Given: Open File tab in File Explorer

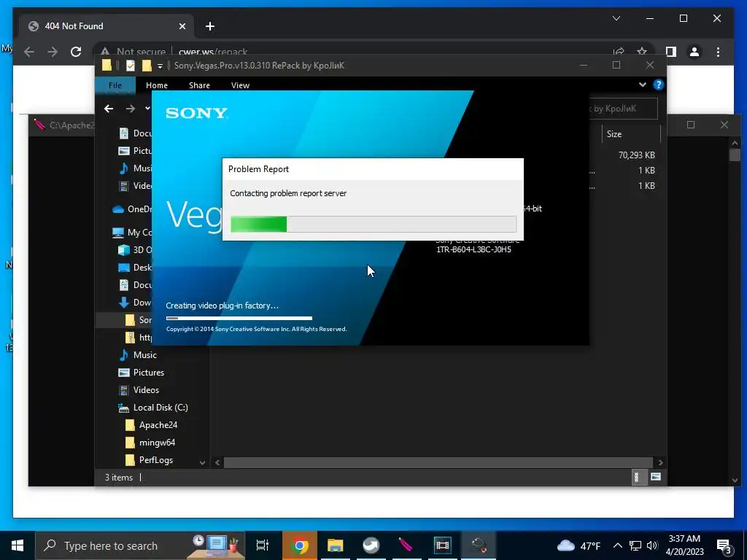Looking at the screenshot, I should (x=115, y=85).
